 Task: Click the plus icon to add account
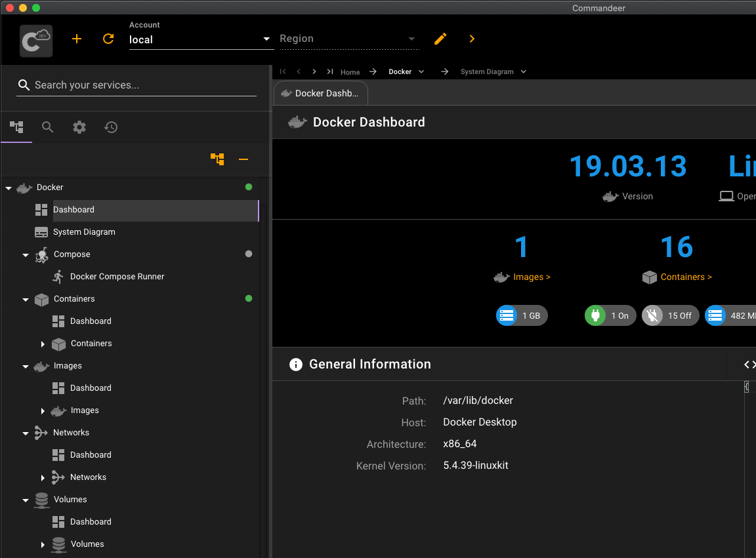(77, 39)
